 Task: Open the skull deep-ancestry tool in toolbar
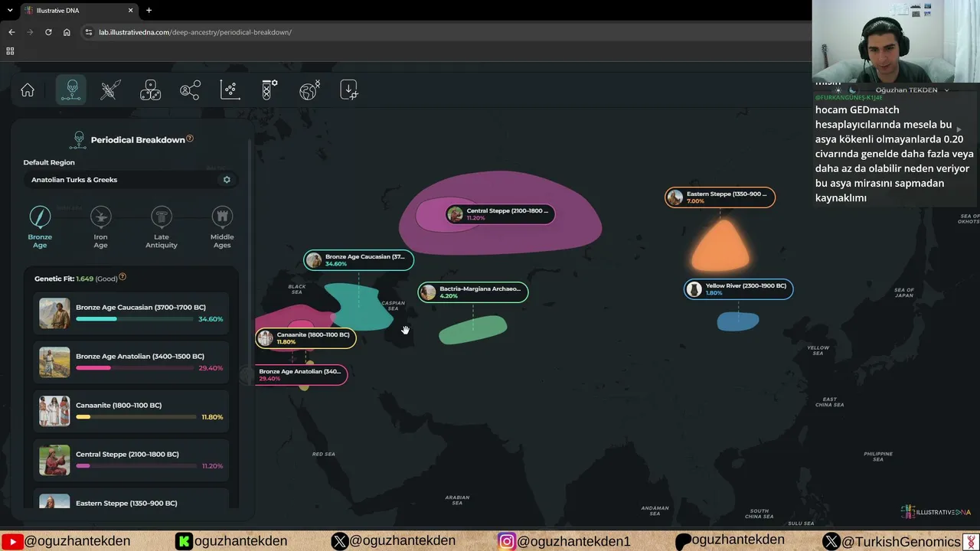(x=71, y=90)
